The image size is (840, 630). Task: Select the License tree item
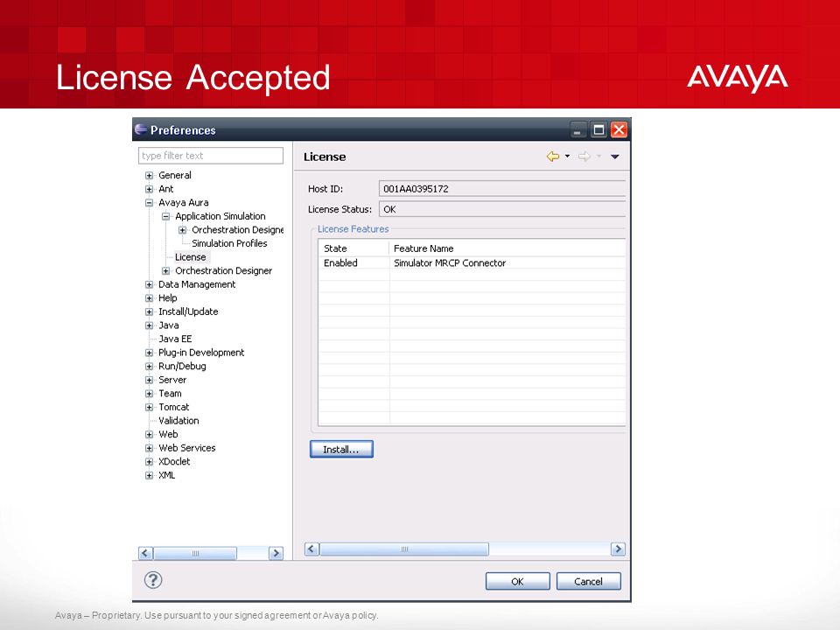pyautogui.click(x=190, y=257)
